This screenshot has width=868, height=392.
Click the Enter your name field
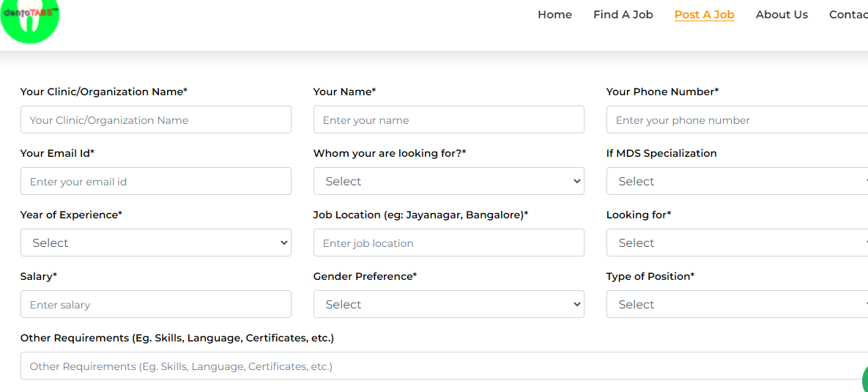point(448,119)
